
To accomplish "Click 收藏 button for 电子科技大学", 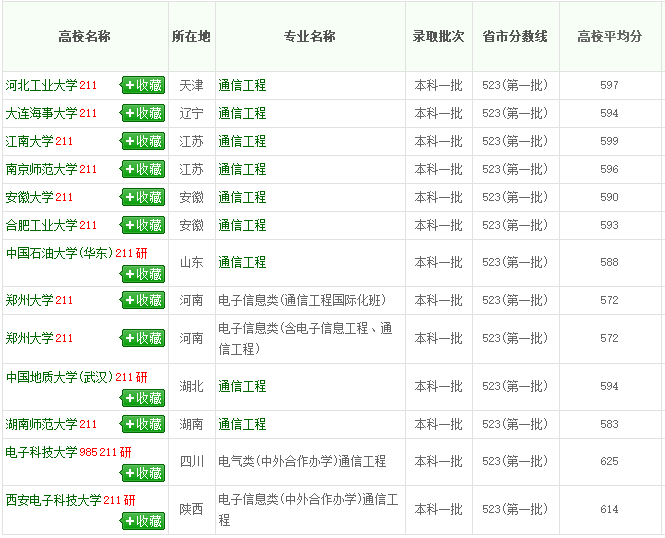I will click(x=142, y=473).
